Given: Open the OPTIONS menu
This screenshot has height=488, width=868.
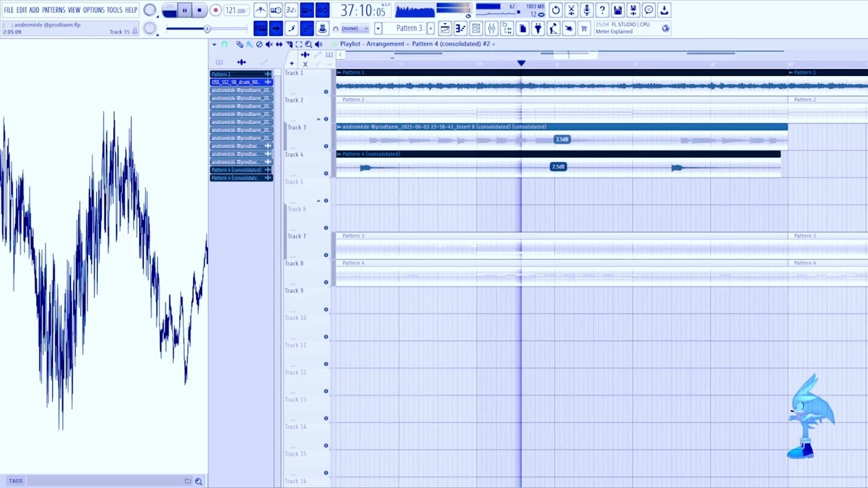Looking at the screenshot, I should (x=94, y=10).
